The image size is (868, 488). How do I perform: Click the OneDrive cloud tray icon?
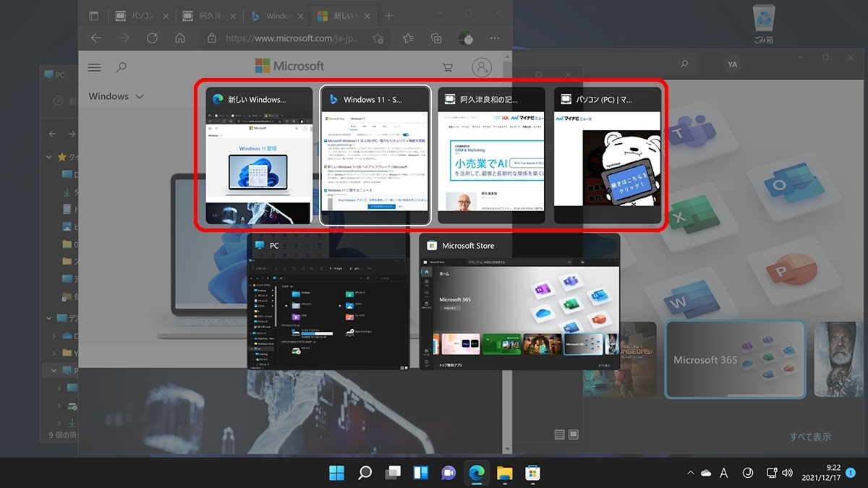point(705,473)
